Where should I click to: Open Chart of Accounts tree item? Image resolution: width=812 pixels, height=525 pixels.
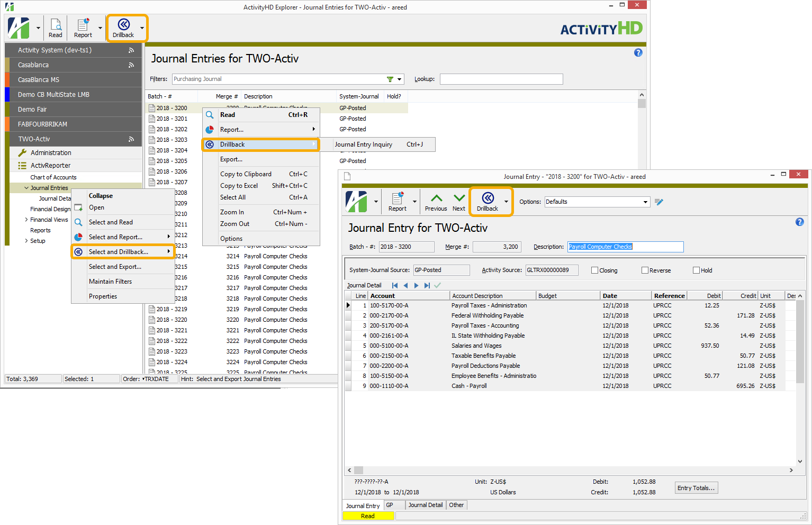click(53, 177)
